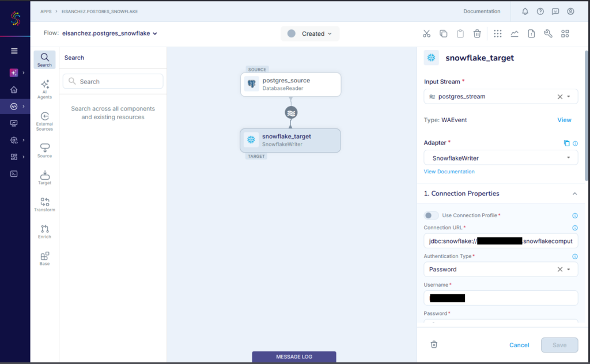590x364 pixels.
Task: Open the Base component palette
Action: (x=44, y=259)
